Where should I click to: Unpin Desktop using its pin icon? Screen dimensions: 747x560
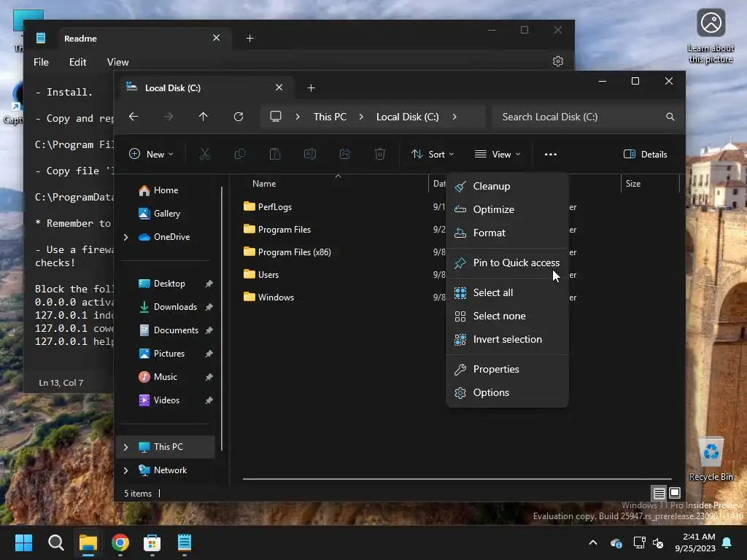click(209, 284)
